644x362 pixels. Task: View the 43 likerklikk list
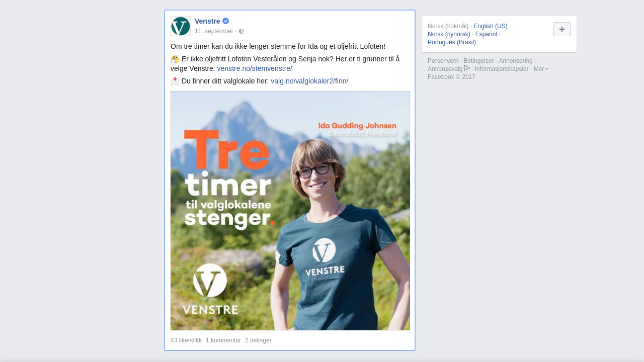pos(186,340)
